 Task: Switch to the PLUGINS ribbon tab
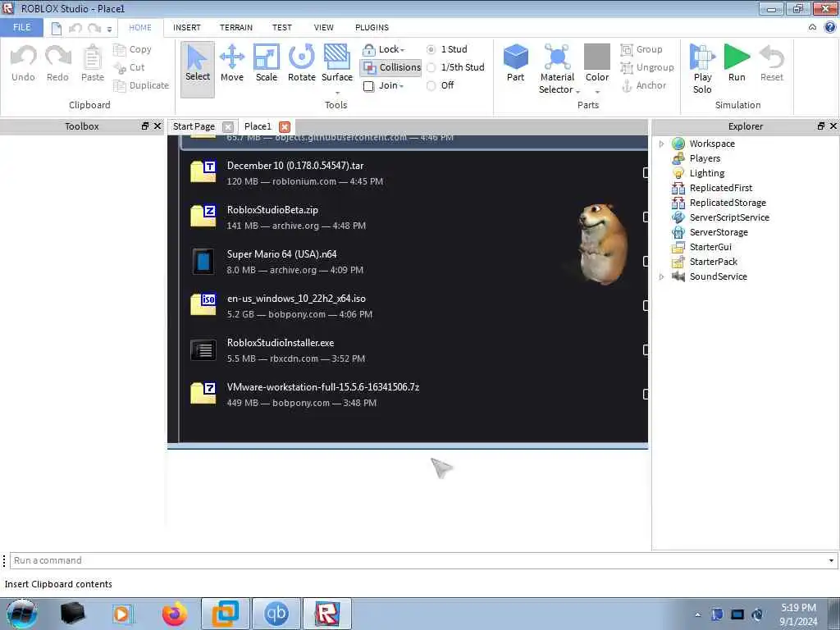point(372,28)
